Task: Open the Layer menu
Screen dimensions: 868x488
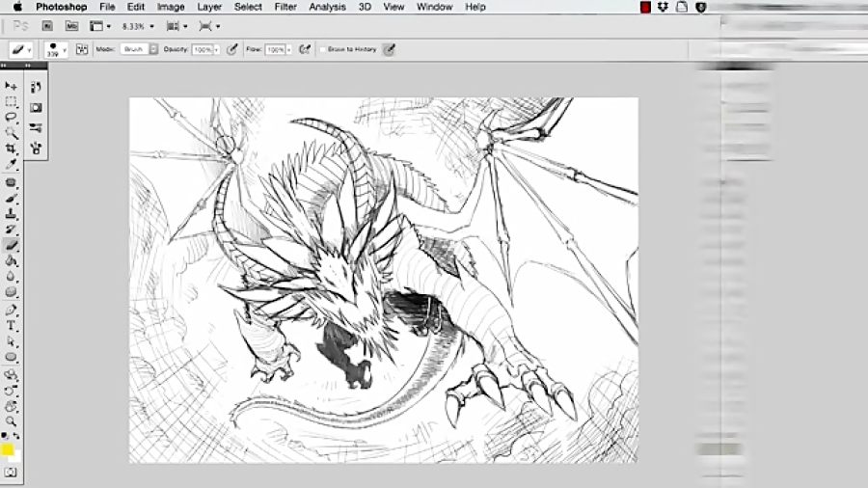Action: pyautogui.click(x=209, y=7)
